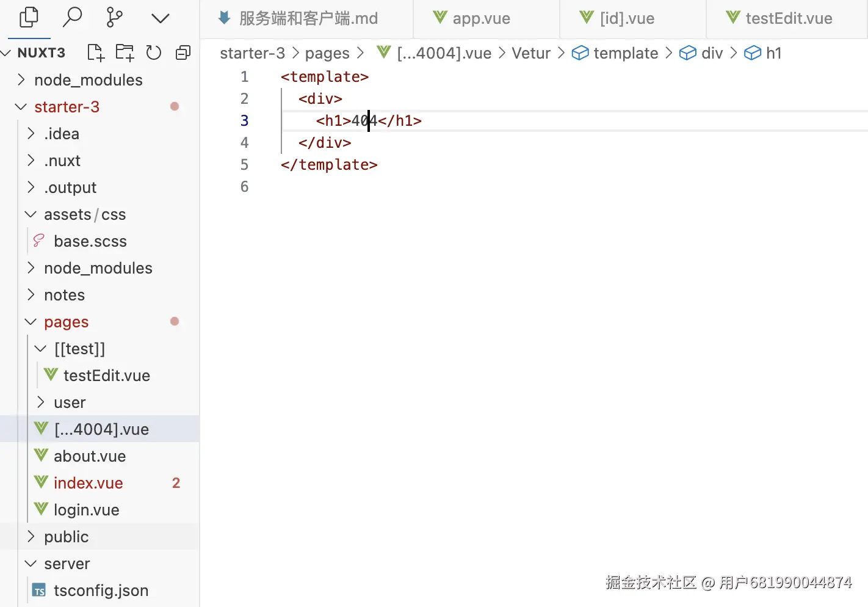
Task: Switch to [id].vue tab
Action: click(x=633, y=19)
